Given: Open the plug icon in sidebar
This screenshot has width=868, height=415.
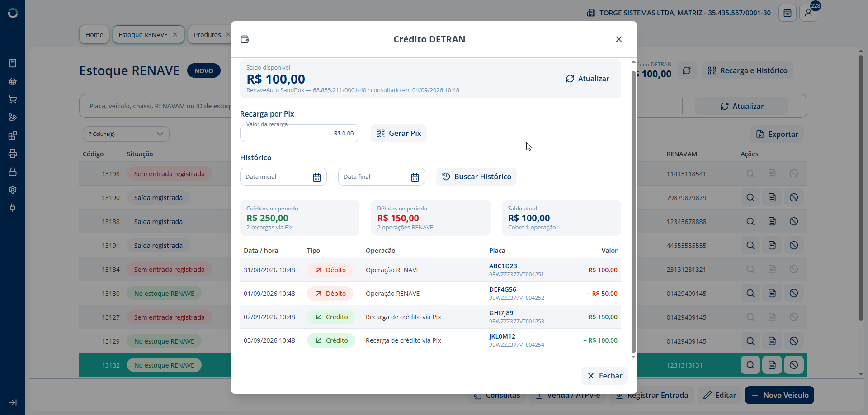Looking at the screenshot, I should 13,208.
